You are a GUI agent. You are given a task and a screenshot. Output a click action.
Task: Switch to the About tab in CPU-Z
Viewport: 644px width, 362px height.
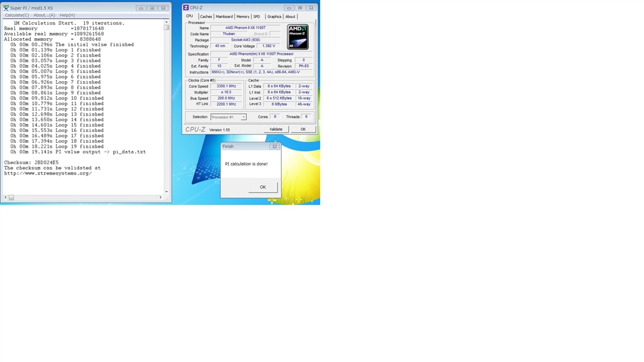click(x=290, y=17)
